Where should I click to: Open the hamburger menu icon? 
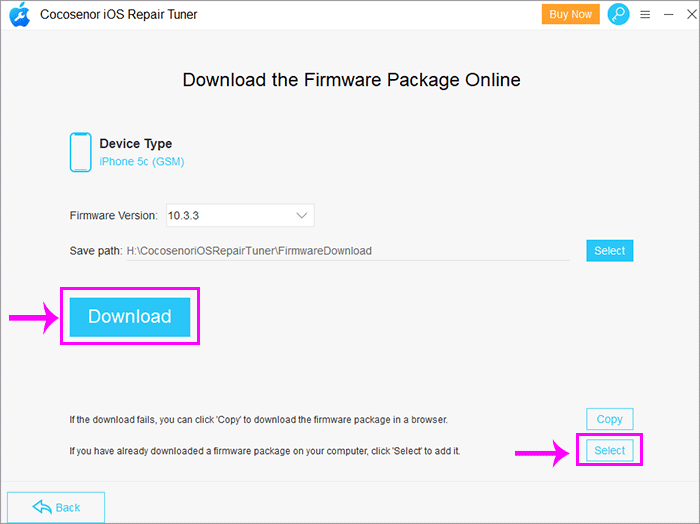pos(645,15)
